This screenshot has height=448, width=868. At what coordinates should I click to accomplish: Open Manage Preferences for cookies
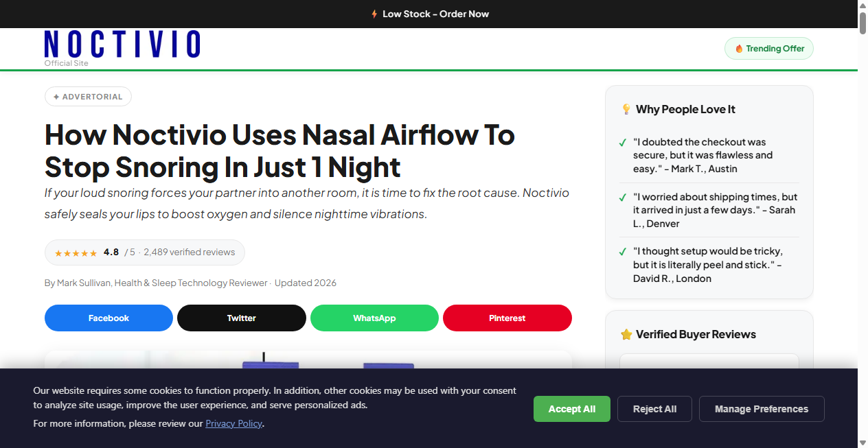[762, 409]
